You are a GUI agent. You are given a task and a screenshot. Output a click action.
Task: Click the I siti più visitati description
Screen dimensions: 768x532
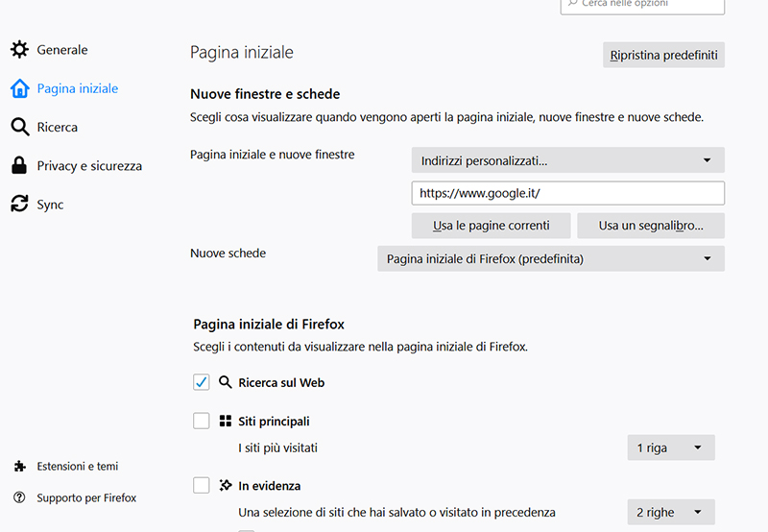277,447
